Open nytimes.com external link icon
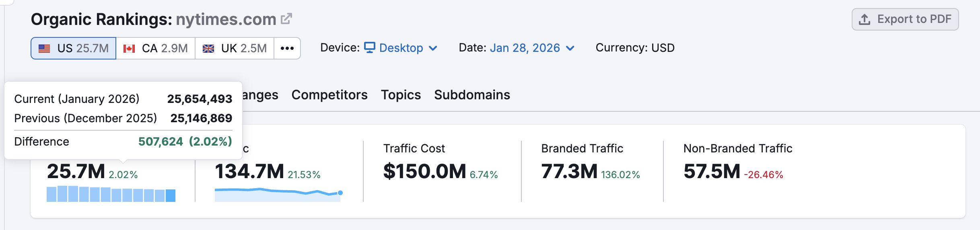Image resolution: width=980 pixels, height=230 pixels. [286, 19]
